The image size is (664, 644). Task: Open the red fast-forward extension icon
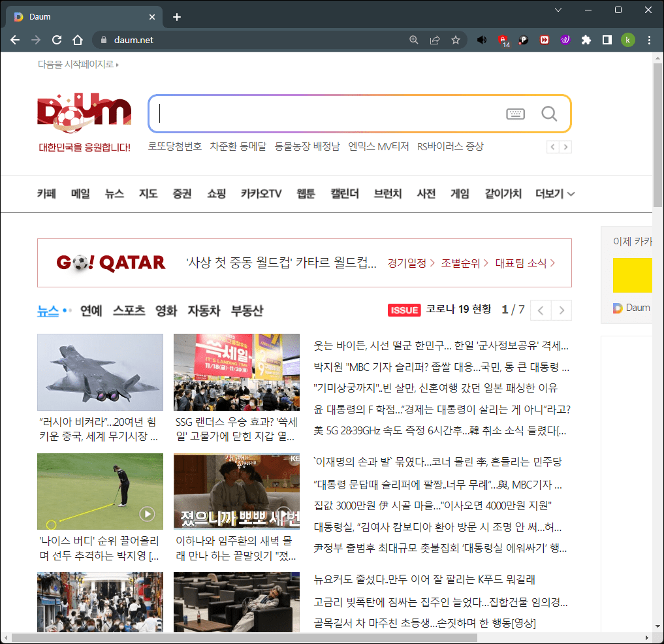[544, 40]
